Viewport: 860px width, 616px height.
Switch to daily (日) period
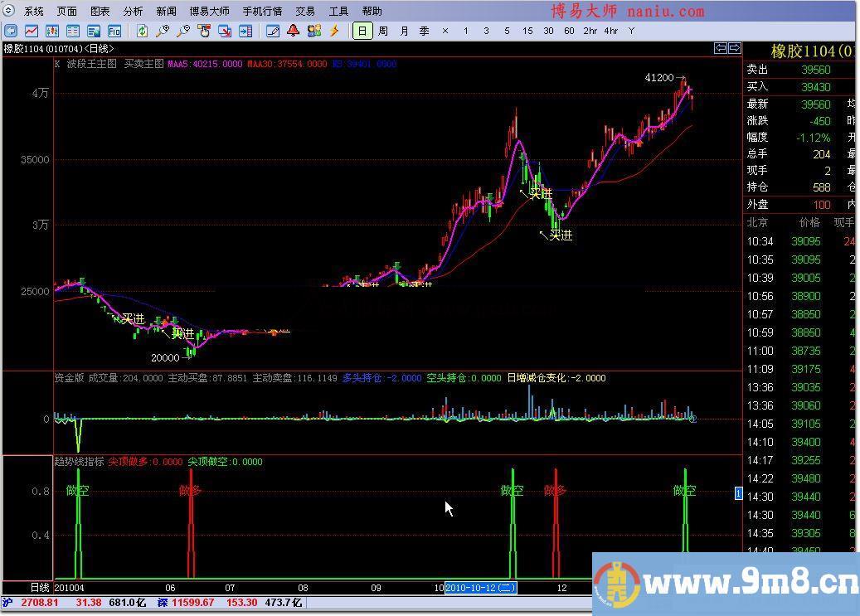pyautogui.click(x=362, y=31)
